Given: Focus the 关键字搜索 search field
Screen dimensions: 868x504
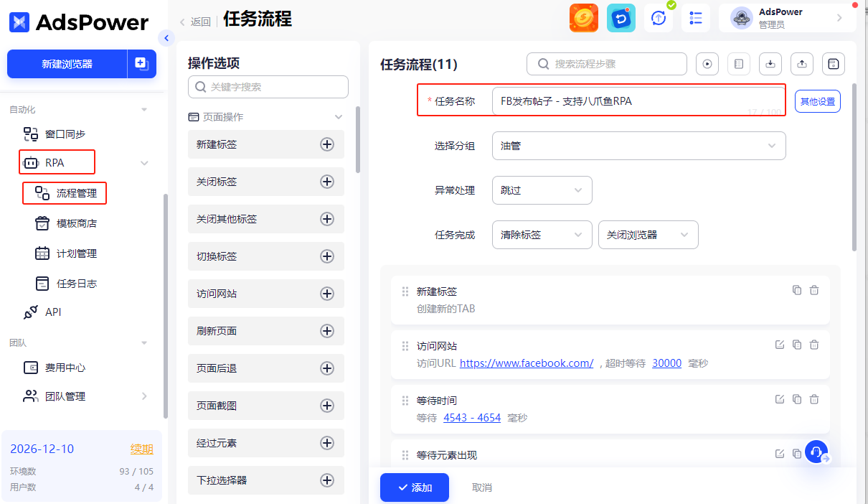Looking at the screenshot, I should point(268,87).
